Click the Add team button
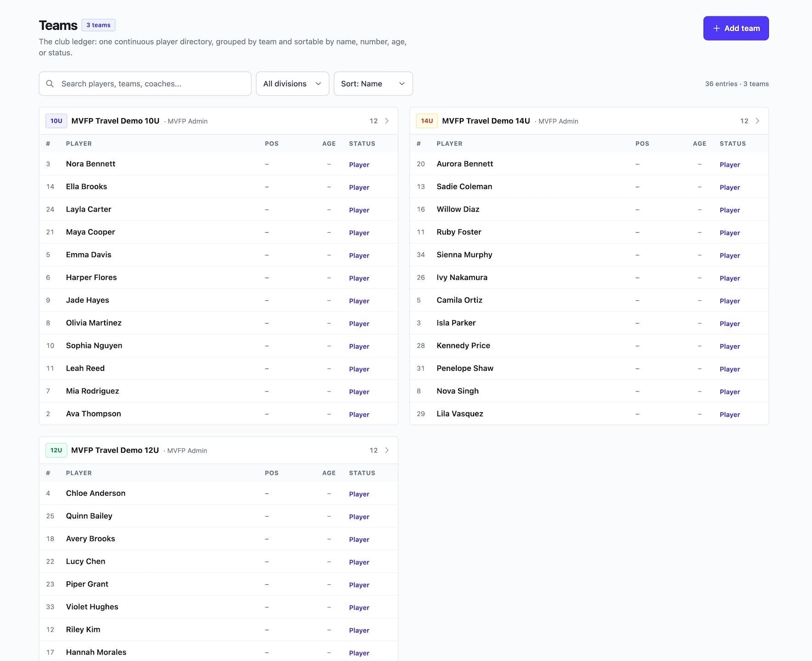The height and width of the screenshot is (661, 812). [x=736, y=28]
